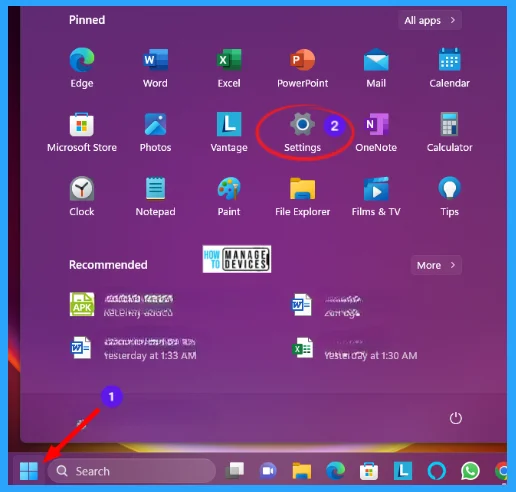
Task: Open WhatsApp on taskbar
Action: click(x=470, y=471)
